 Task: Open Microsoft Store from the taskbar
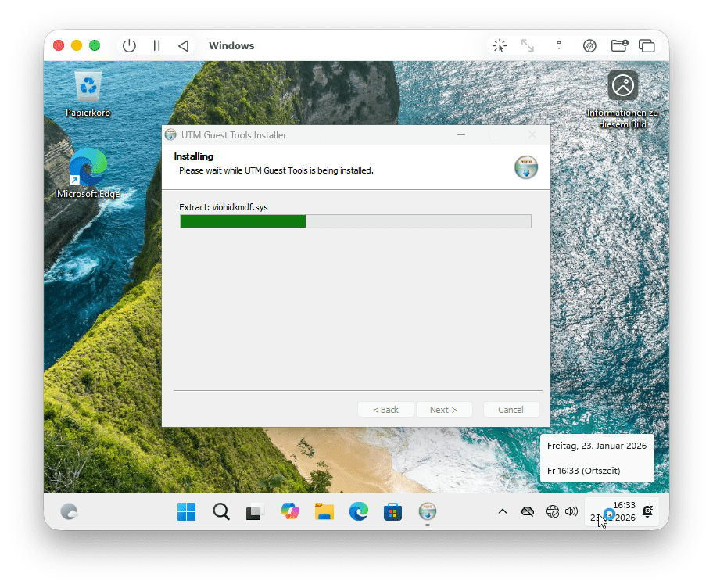tap(392, 512)
